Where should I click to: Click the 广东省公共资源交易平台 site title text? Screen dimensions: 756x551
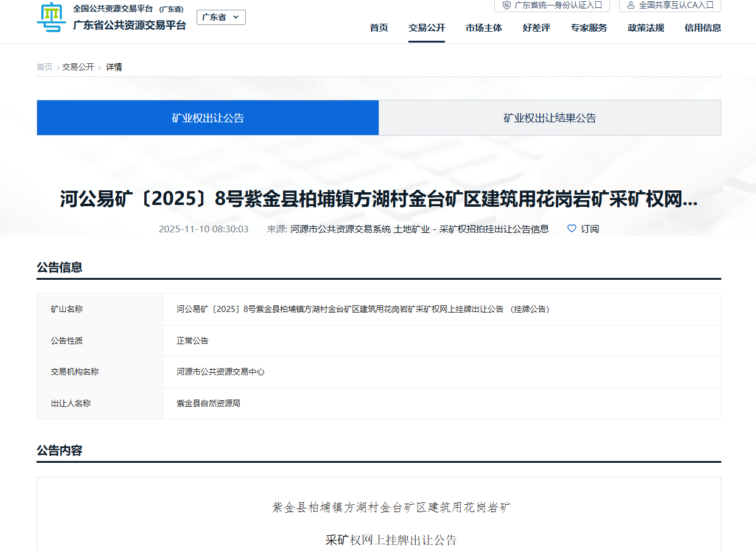(x=130, y=26)
